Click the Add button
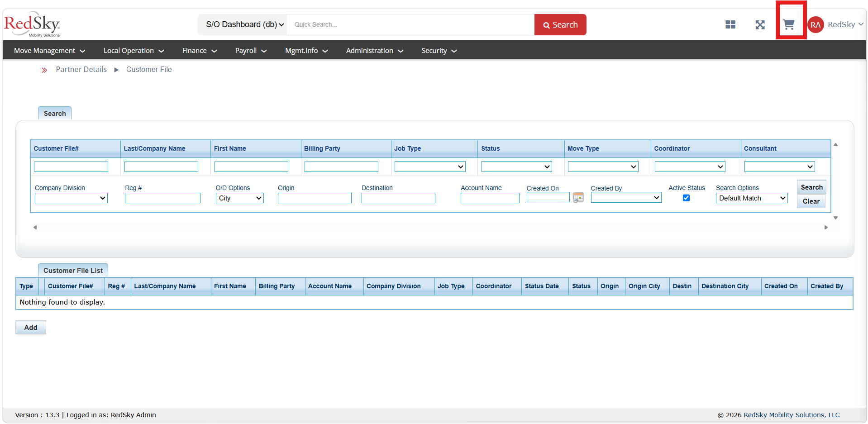This screenshot has height=424, width=868. 31,327
